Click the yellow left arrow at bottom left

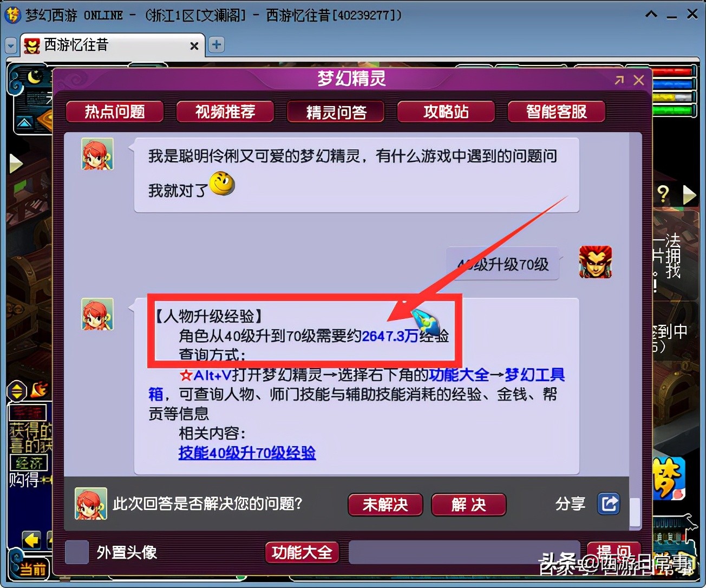tap(31, 540)
